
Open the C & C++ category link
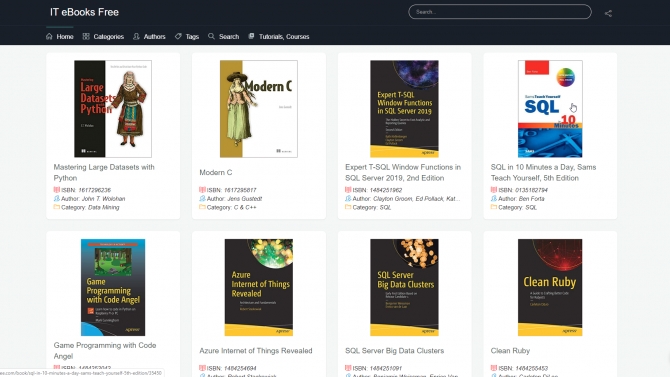click(245, 207)
